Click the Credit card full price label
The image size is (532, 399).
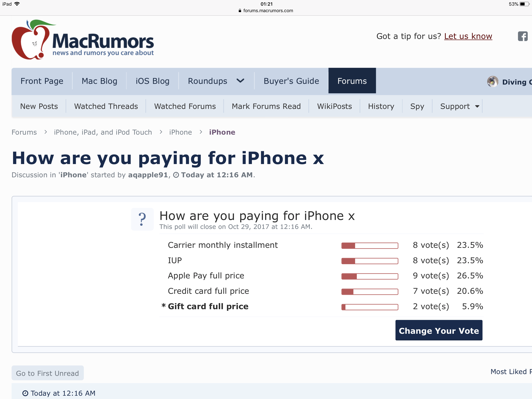point(208,291)
